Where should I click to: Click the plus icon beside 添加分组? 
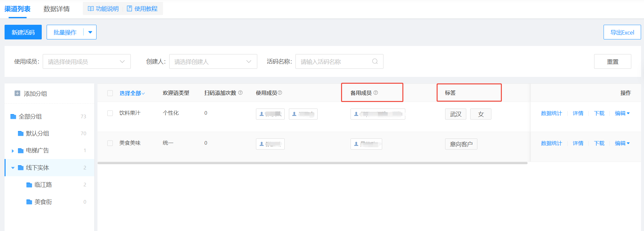point(17,94)
